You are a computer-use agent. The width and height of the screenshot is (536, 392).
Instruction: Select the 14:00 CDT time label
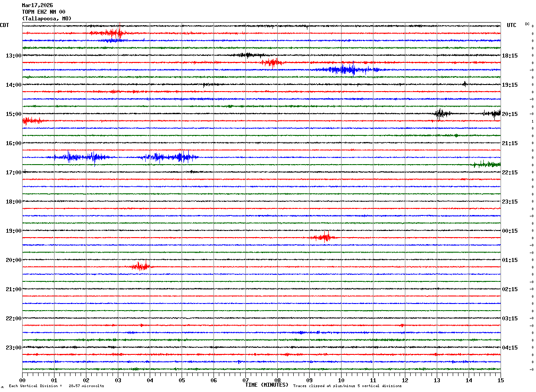tap(13, 85)
